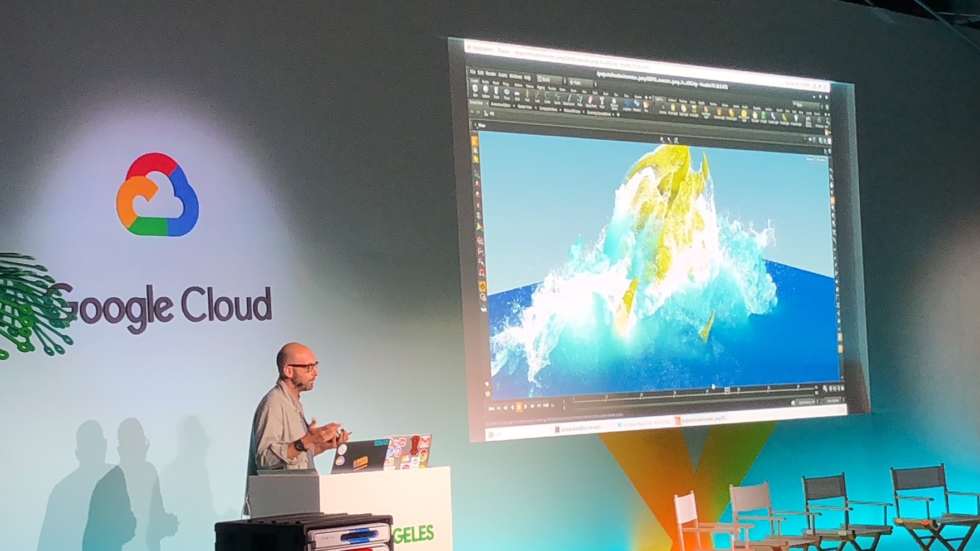The height and width of the screenshot is (551, 980).
Task: Jump to first frame in playbar
Action: pos(491,409)
